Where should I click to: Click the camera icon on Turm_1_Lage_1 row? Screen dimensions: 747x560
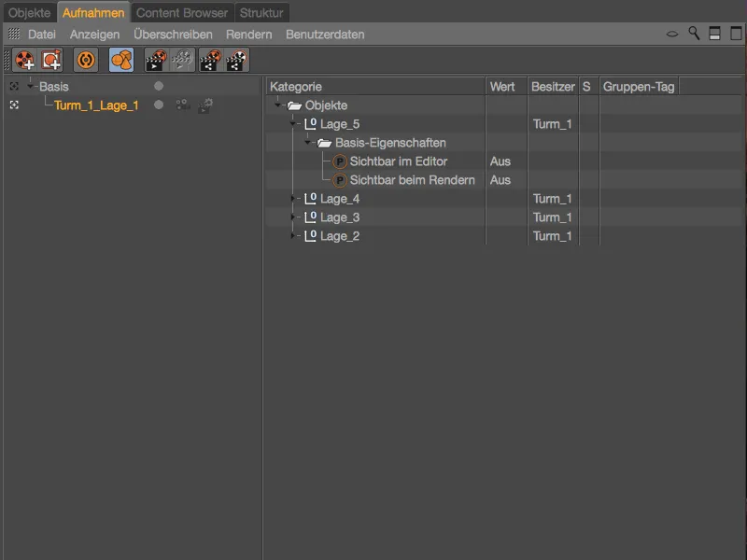183,105
